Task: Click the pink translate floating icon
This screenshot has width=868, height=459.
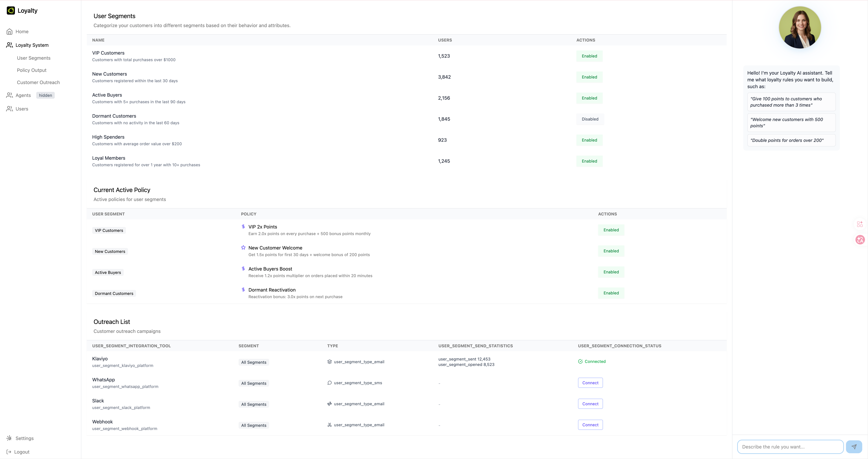Action: 860,240
